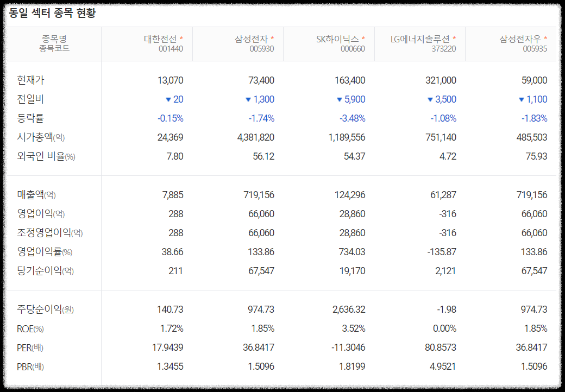This screenshot has width=565, height=392.
Task: Click sales value 7,885
Action: tap(173, 195)
